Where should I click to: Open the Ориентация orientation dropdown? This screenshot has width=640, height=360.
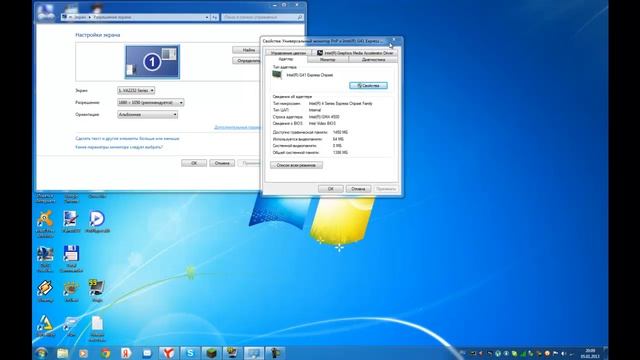[x=147, y=115]
